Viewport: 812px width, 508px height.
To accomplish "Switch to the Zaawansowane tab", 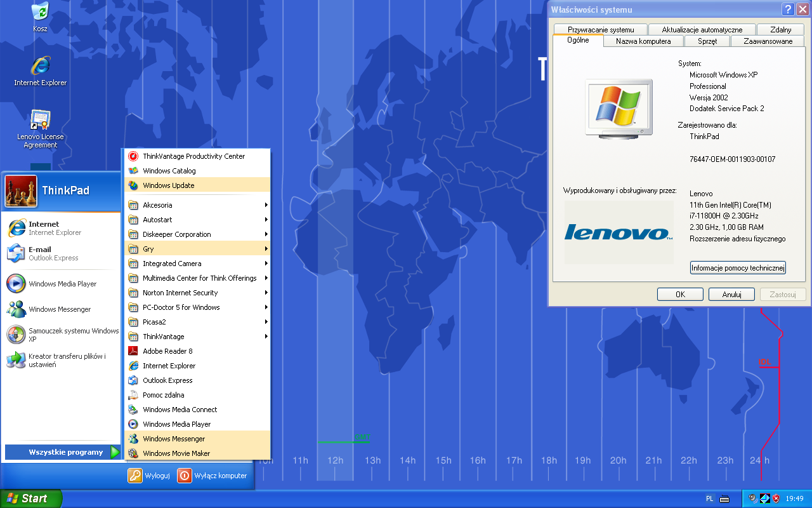I will (x=768, y=41).
